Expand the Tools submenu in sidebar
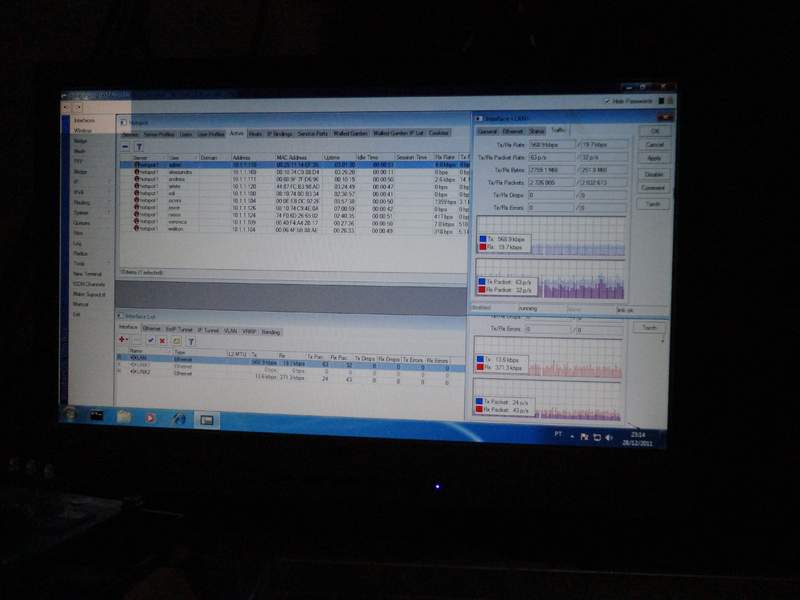 tap(92, 264)
